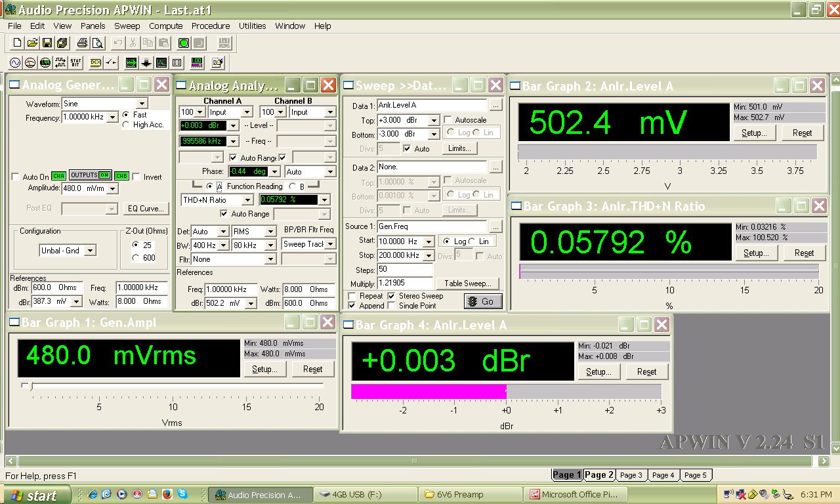Open the Data Editor table icon
The image size is (840, 504).
177,63
